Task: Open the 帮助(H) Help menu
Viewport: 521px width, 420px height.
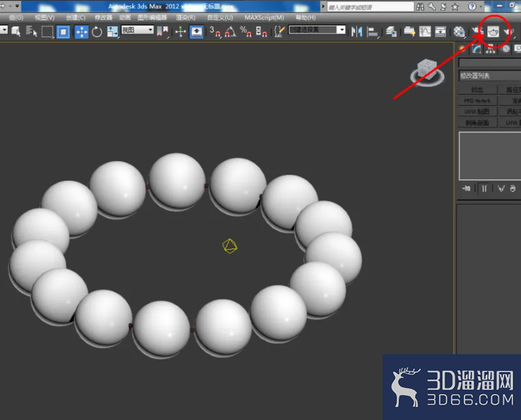Action: 306,17
